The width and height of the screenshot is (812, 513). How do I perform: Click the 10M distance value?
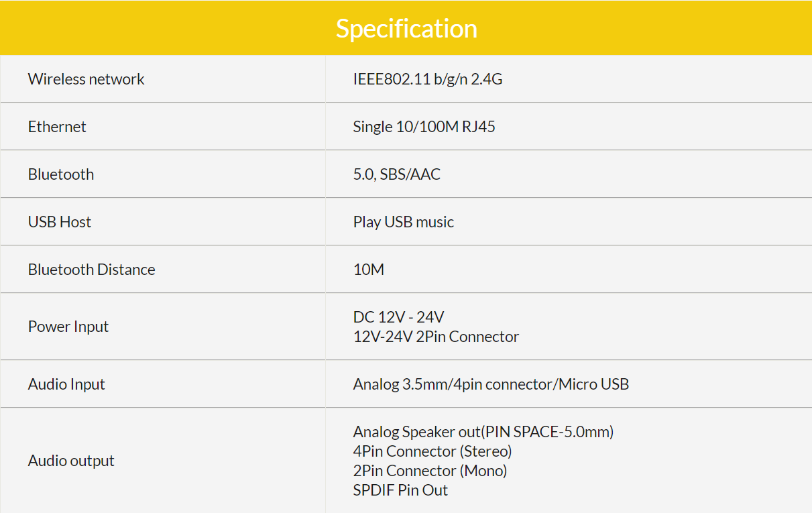(368, 270)
